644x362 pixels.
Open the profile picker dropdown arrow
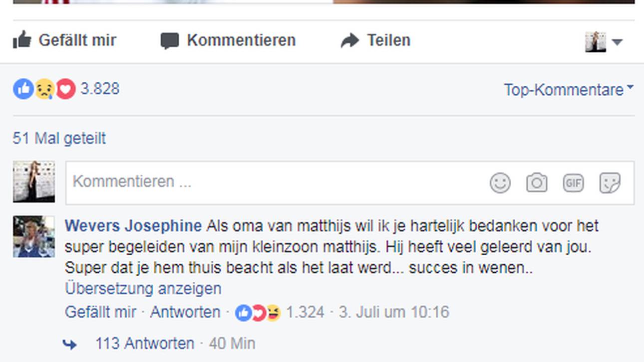tap(617, 42)
